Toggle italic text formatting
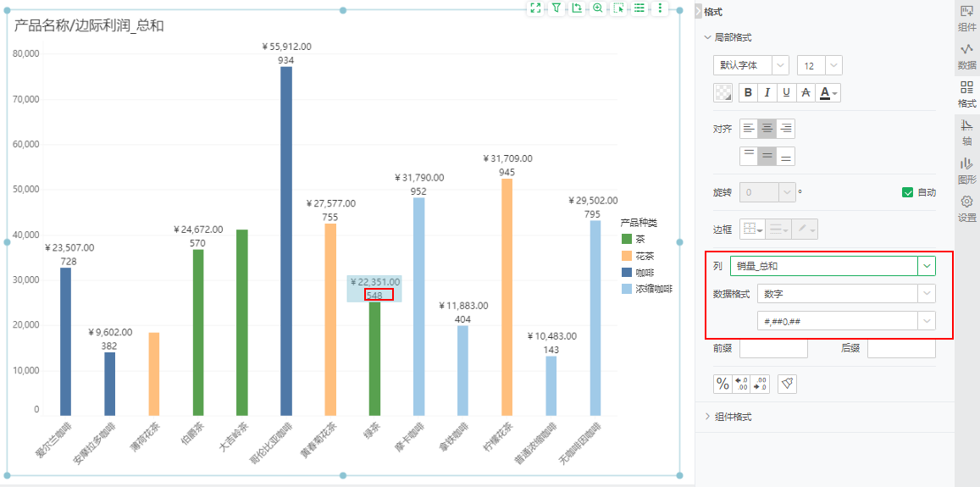Viewport: 980px width, 487px height. tap(767, 92)
